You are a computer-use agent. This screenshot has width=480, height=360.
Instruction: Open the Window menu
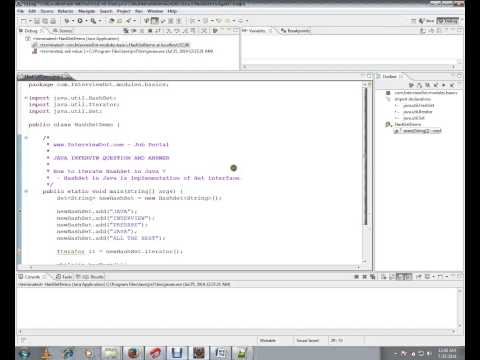click(x=155, y=11)
